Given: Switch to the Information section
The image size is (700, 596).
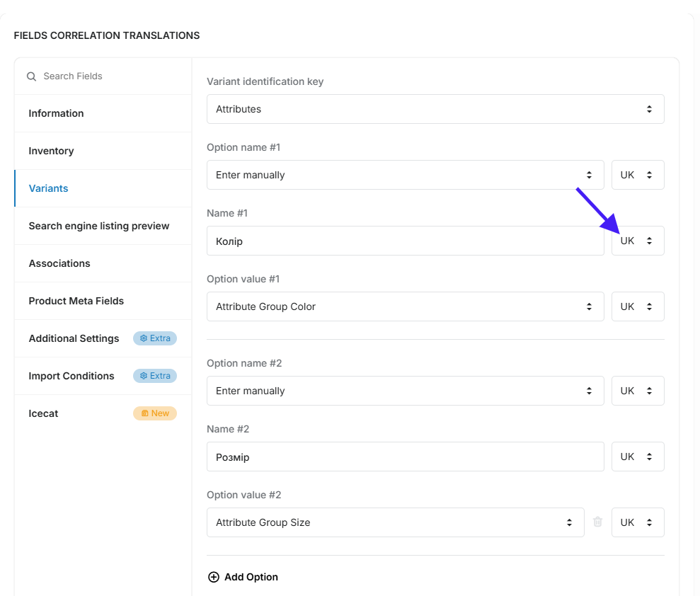Looking at the screenshot, I should (x=103, y=113).
